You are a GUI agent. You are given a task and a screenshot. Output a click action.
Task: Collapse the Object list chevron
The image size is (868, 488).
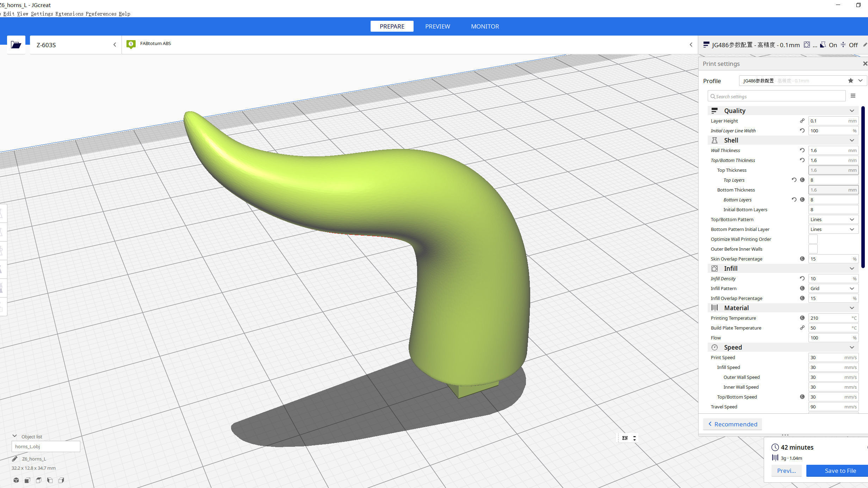pos(14,436)
